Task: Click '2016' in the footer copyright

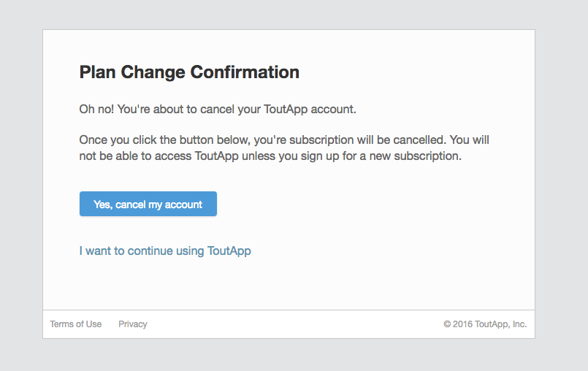Action: (462, 324)
